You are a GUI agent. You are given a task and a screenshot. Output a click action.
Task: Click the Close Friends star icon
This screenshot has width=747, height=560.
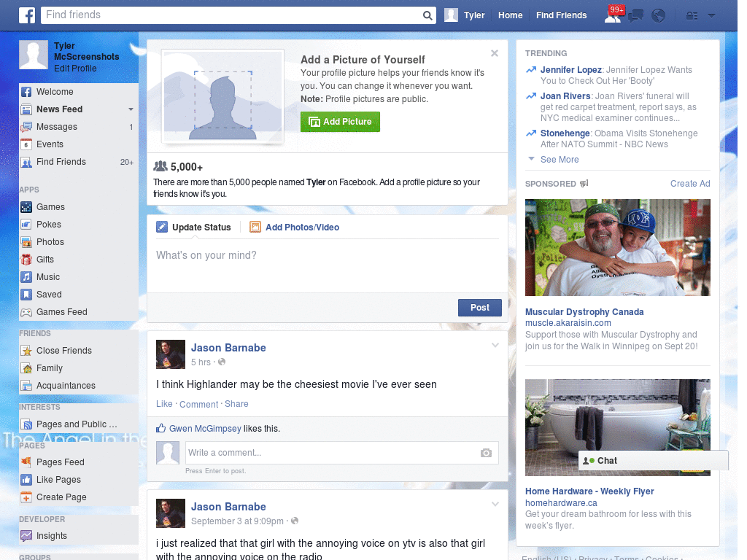tap(26, 351)
